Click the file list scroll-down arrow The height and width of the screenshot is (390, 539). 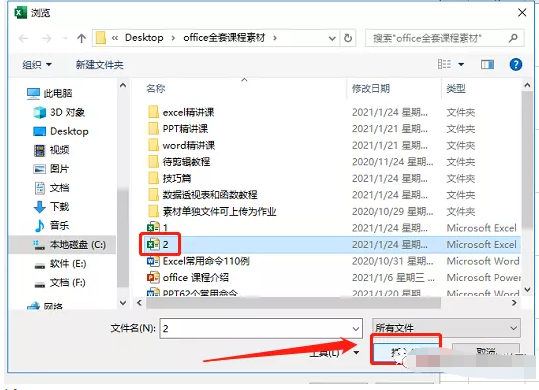pyautogui.click(x=528, y=290)
